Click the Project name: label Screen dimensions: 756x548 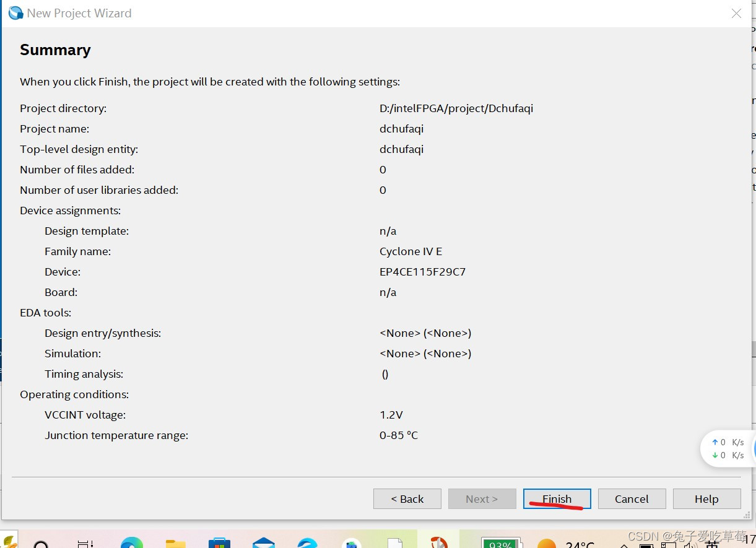click(x=54, y=129)
